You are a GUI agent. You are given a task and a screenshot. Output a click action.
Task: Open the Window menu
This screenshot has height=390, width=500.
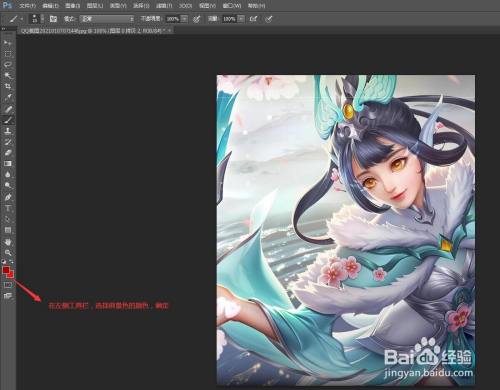coord(232,6)
